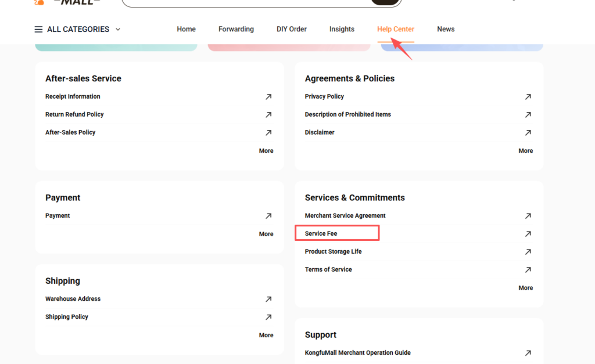The image size is (595, 364).
Task: Show More in After-sales Service section
Action: (266, 151)
